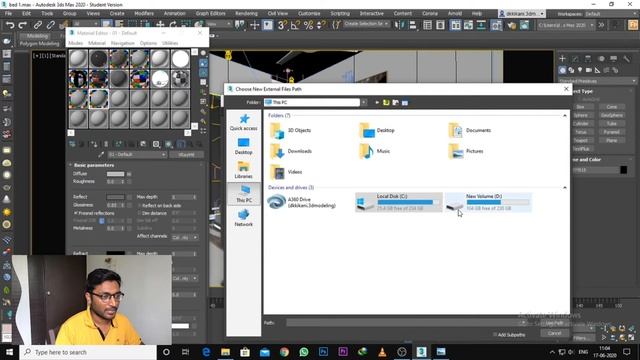Open the Desktop shortcut in dialog sidebar
640x360 pixels.
[x=244, y=146]
